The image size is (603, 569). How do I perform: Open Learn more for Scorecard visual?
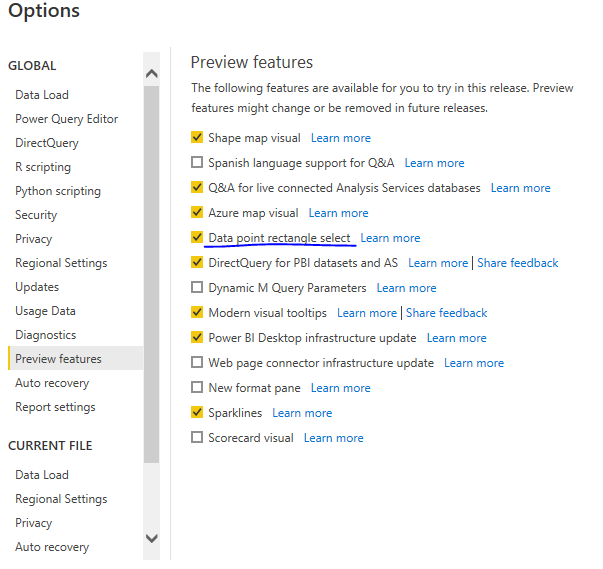[334, 438]
